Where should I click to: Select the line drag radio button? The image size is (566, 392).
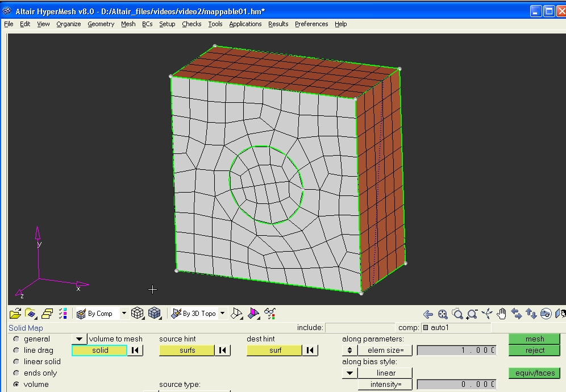[16, 350]
